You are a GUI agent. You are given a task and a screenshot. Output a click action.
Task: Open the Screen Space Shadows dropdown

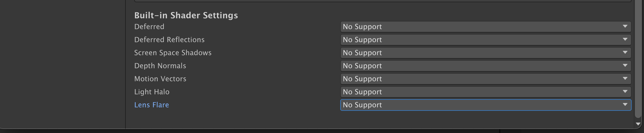[485, 53]
